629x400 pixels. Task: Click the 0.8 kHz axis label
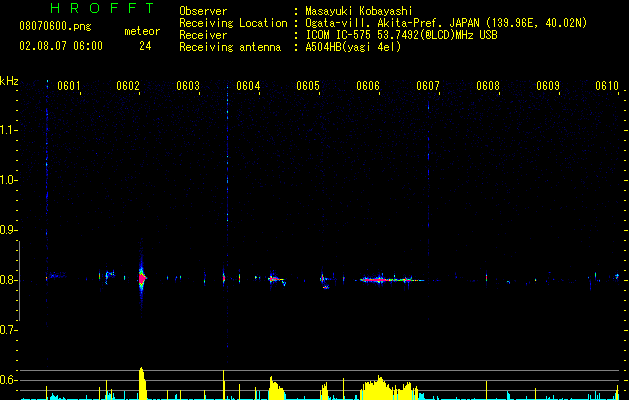[x=8, y=280]
